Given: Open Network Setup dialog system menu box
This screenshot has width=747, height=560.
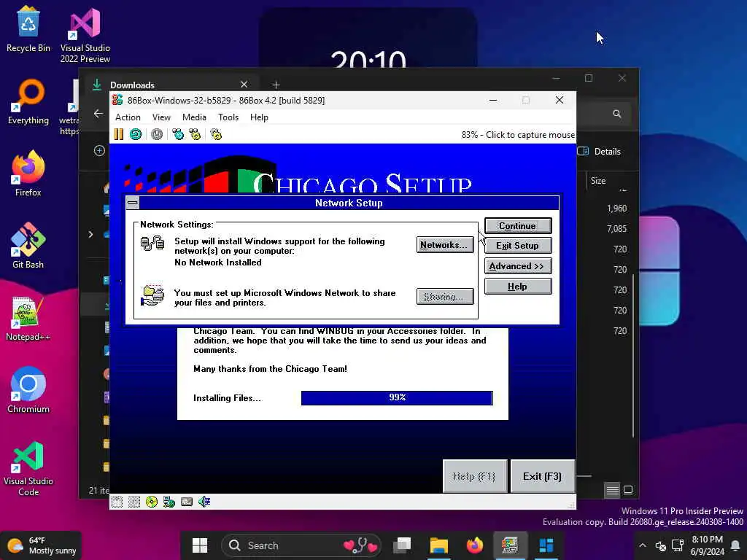Looking at the screenshot, I should (x=133, y=203).
